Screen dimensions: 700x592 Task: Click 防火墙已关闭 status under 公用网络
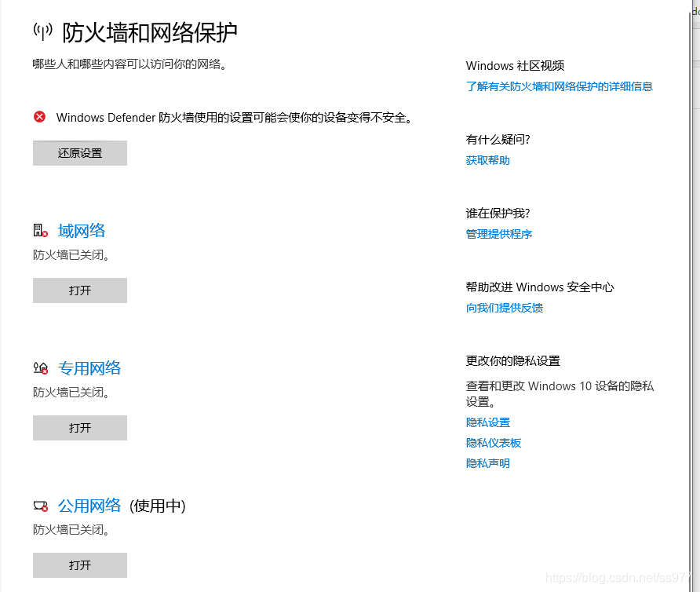point(71,530)
